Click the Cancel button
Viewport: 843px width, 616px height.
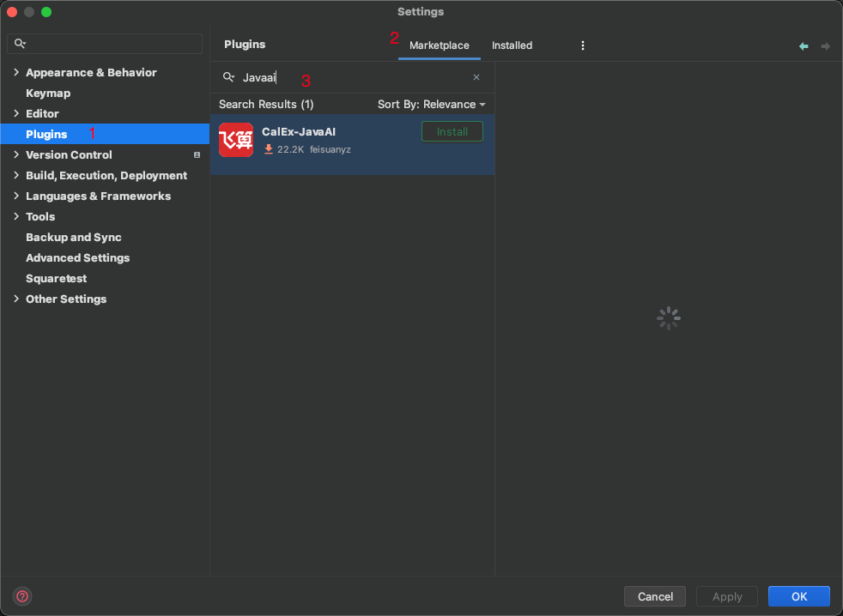tap(655, 596)
